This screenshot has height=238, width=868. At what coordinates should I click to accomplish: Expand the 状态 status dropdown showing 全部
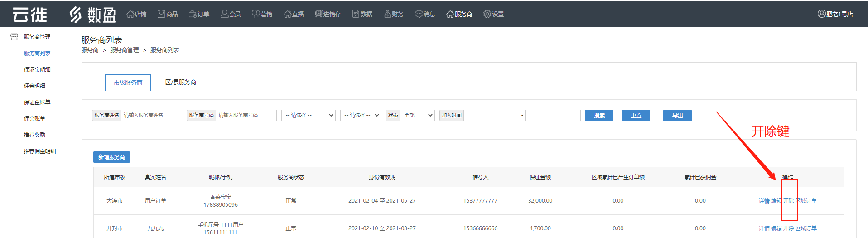point(417,115)
